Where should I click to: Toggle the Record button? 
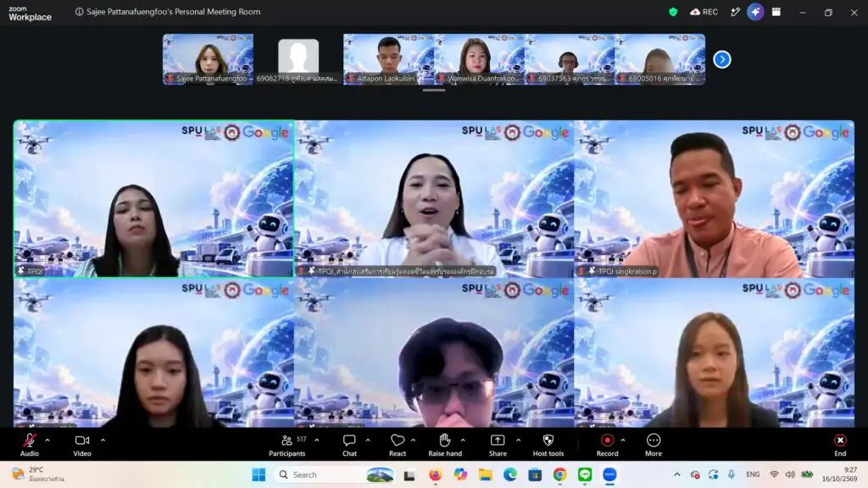(607, 445)
